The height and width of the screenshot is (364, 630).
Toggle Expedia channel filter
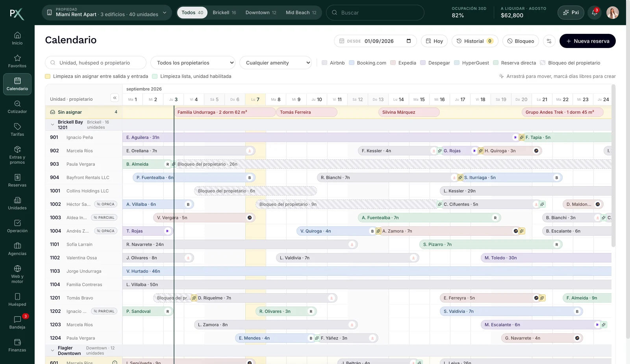tap(403, 63)
